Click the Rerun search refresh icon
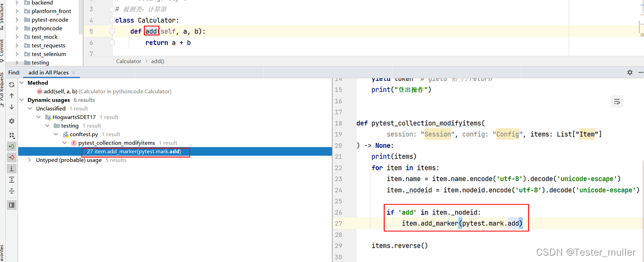644x262 pixels. (x=12, y=85)
